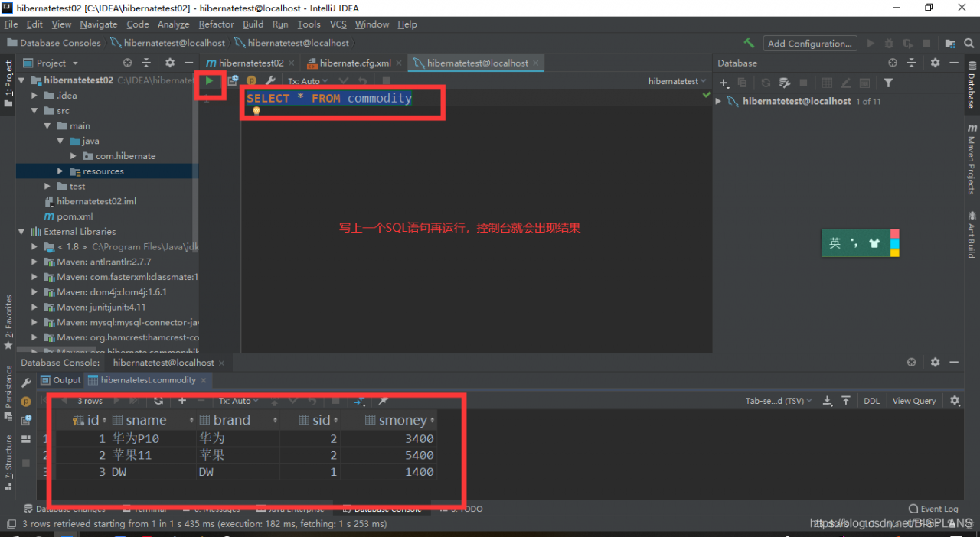Select hibernatetest02.iml in project tree
This screenshot has height=537, width=980.
(90, 201)
